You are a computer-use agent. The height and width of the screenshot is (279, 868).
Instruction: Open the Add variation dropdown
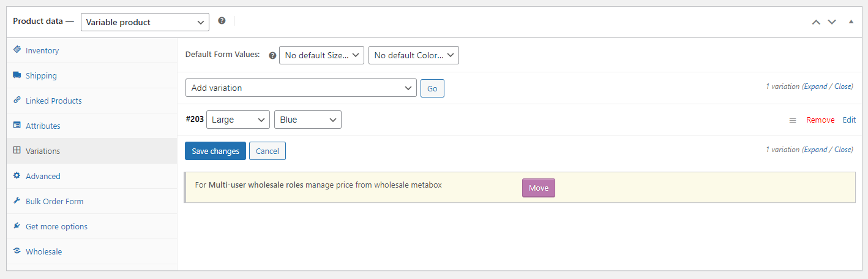coord(301,88)
